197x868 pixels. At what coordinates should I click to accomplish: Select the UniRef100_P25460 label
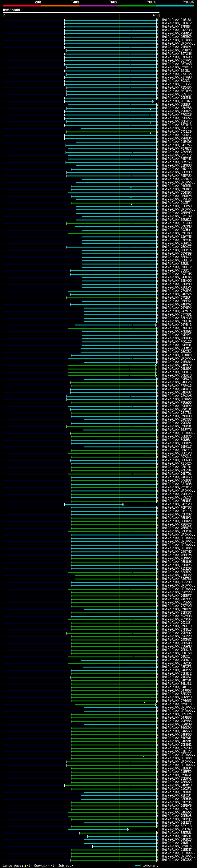(x=177, y=88)
